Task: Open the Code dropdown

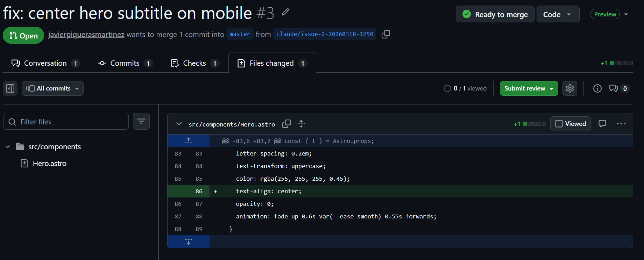Action: (558, 14)
